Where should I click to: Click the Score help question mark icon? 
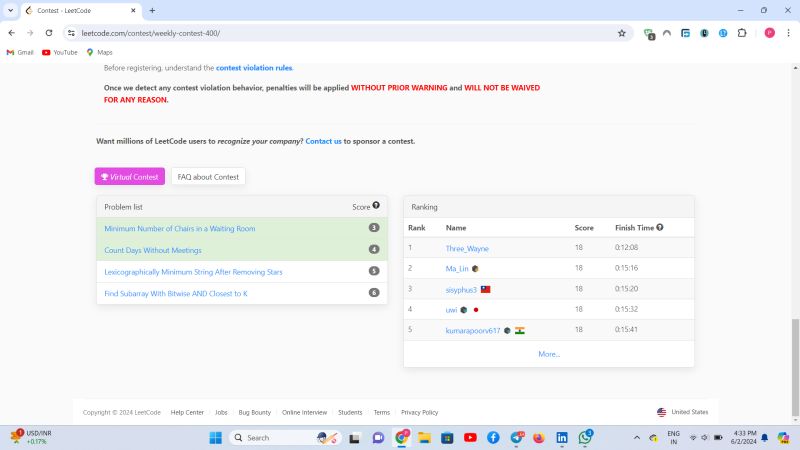pos(376,205)
